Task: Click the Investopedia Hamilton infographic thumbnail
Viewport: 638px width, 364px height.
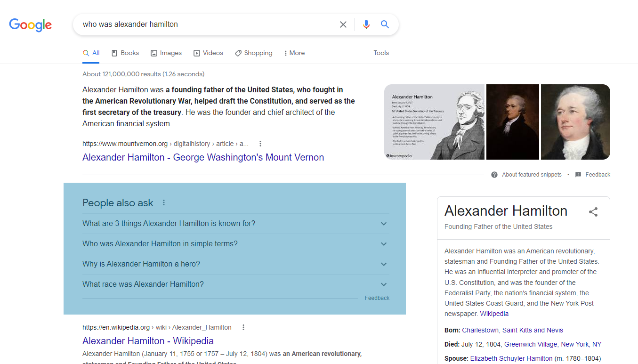Action: [434, 122]
